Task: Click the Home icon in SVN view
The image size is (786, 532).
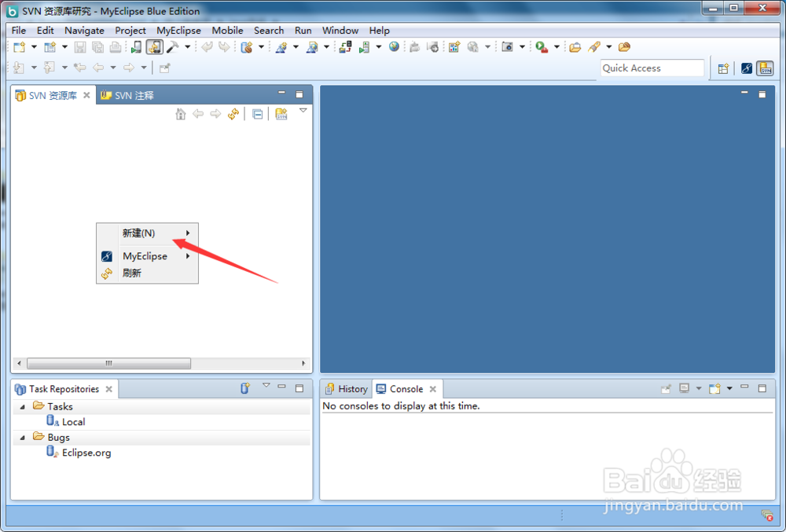Action: coord(181,114)
